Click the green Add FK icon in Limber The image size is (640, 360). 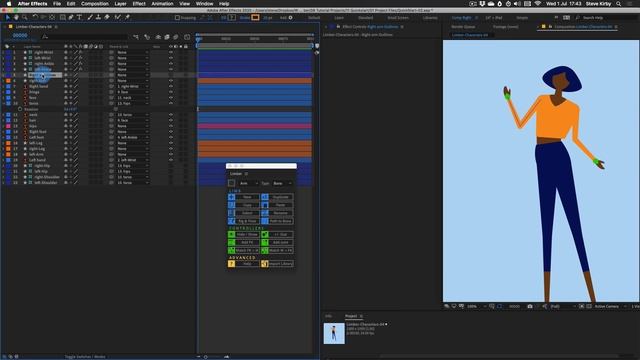click(231, 242)
